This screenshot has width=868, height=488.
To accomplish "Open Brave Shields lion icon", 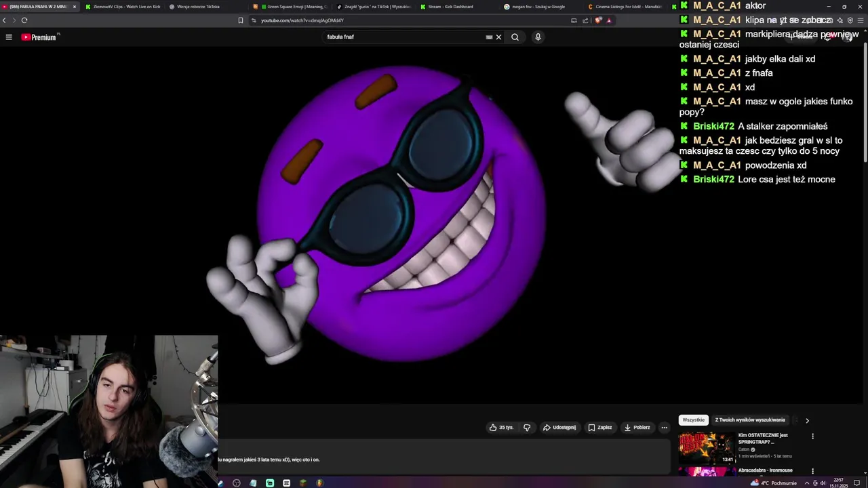I will click(598, 20).
